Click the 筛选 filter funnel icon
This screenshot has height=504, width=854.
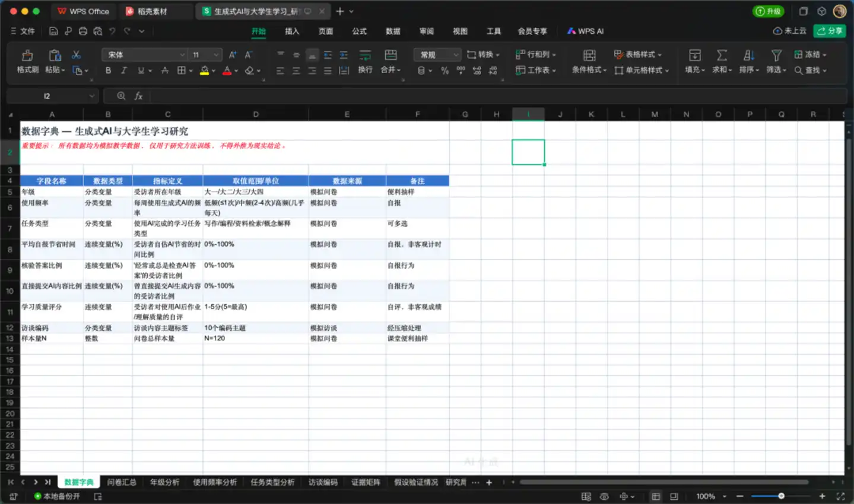pos(776,56)
